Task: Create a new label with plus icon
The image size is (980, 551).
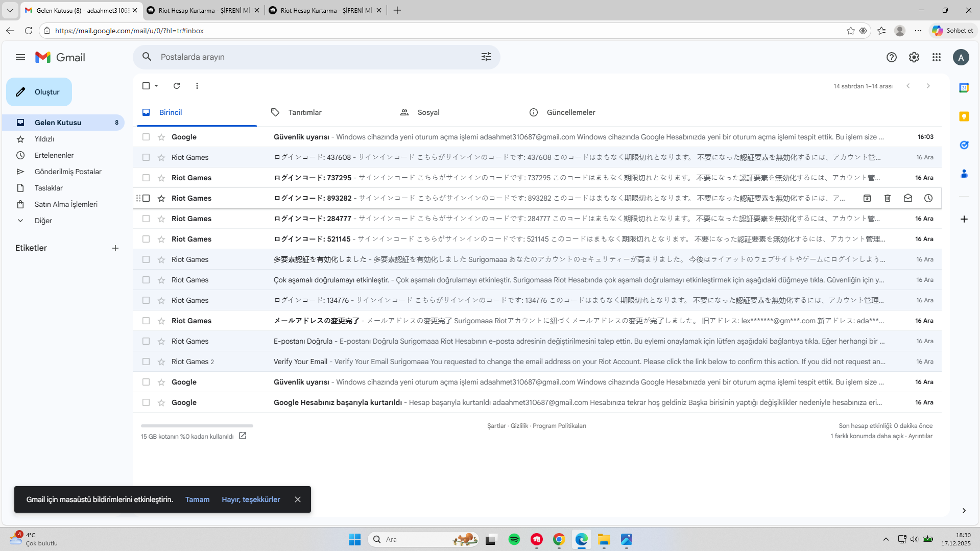Action: [x=115, y=248]
